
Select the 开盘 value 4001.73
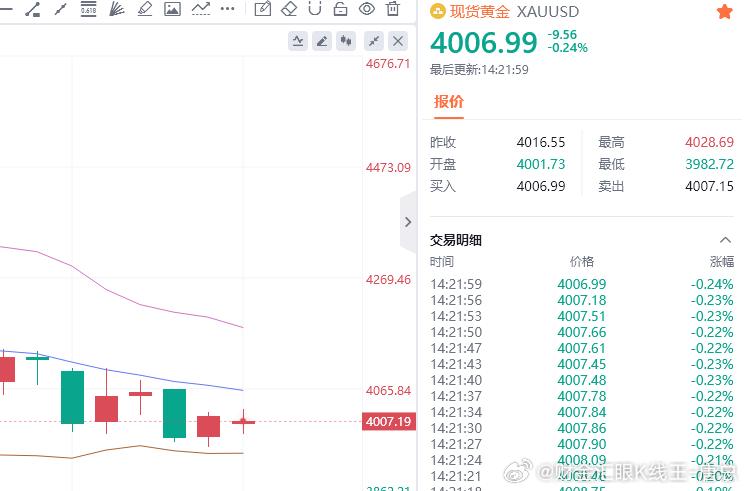click(541, 164)
